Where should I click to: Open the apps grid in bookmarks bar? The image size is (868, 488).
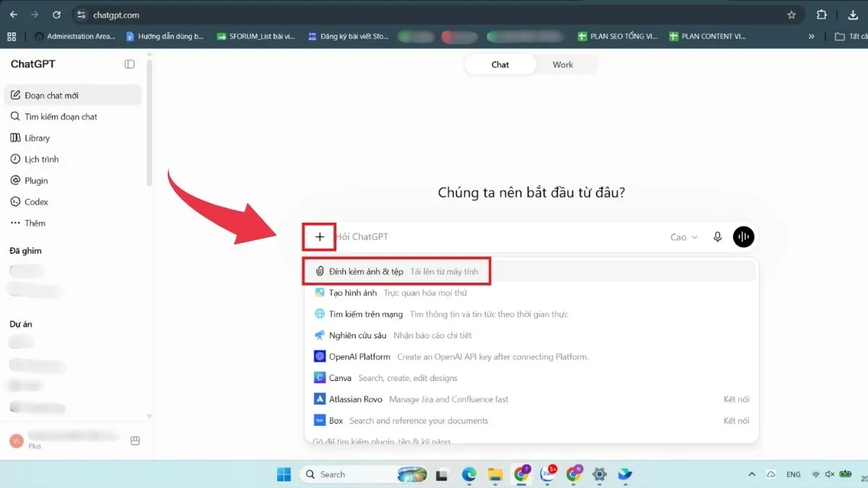click(12, 36)
